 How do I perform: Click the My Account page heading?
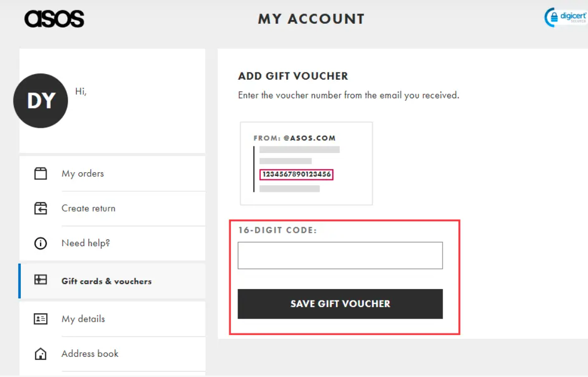point(311,19)
